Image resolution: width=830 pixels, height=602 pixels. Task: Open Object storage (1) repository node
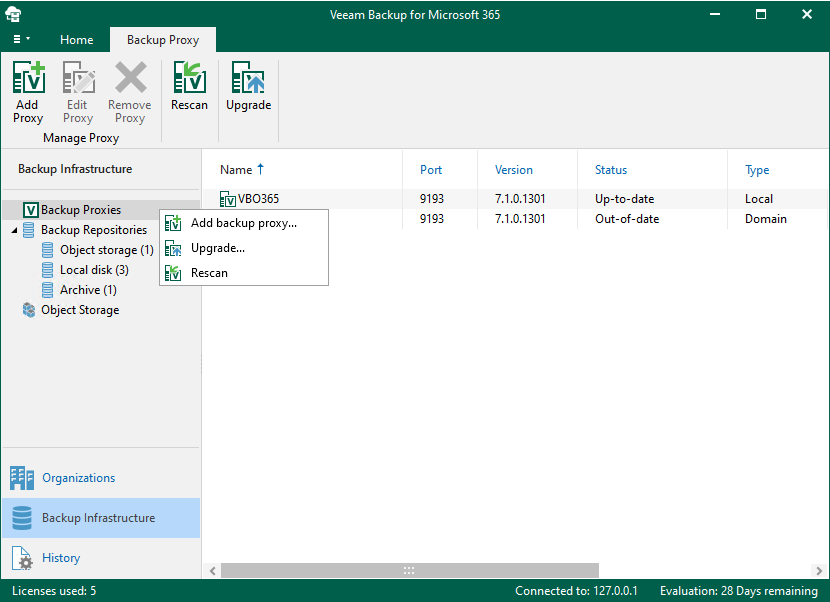106,250
